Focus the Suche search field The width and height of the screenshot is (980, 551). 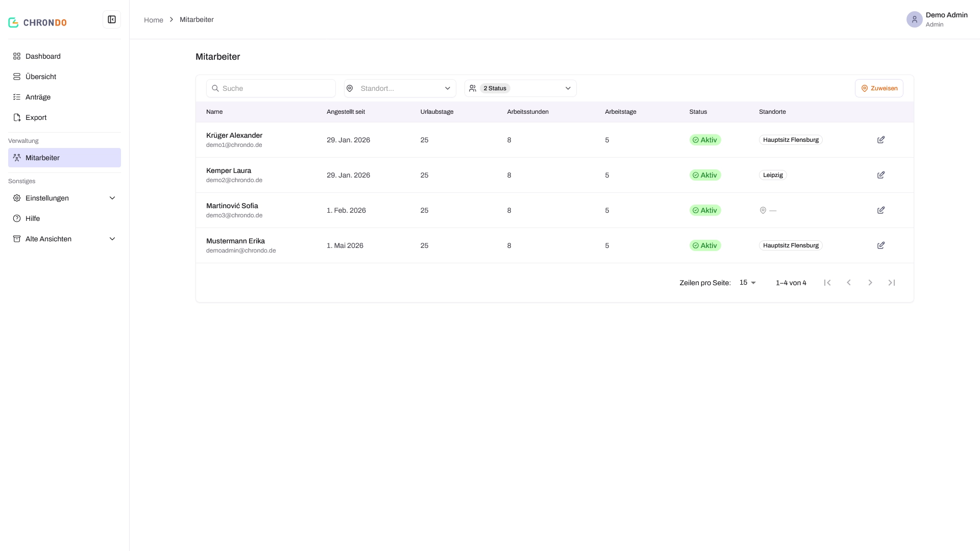click(271, 88)
